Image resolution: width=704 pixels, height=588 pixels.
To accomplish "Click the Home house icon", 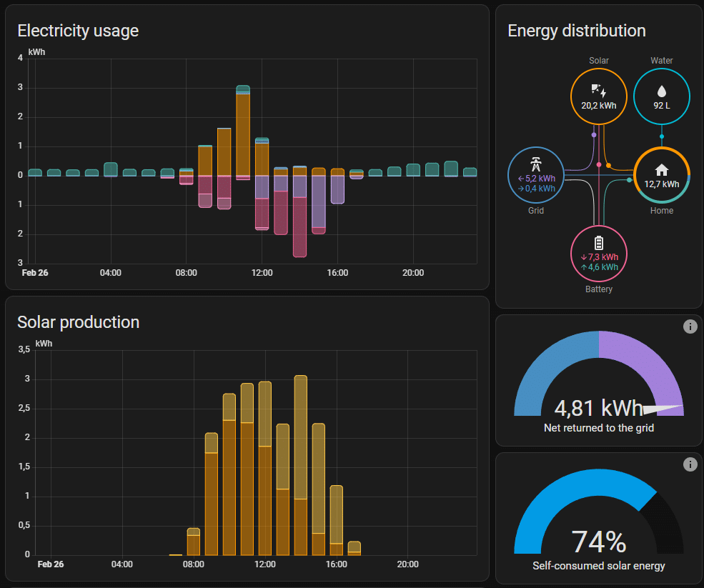I will point(662,169).
